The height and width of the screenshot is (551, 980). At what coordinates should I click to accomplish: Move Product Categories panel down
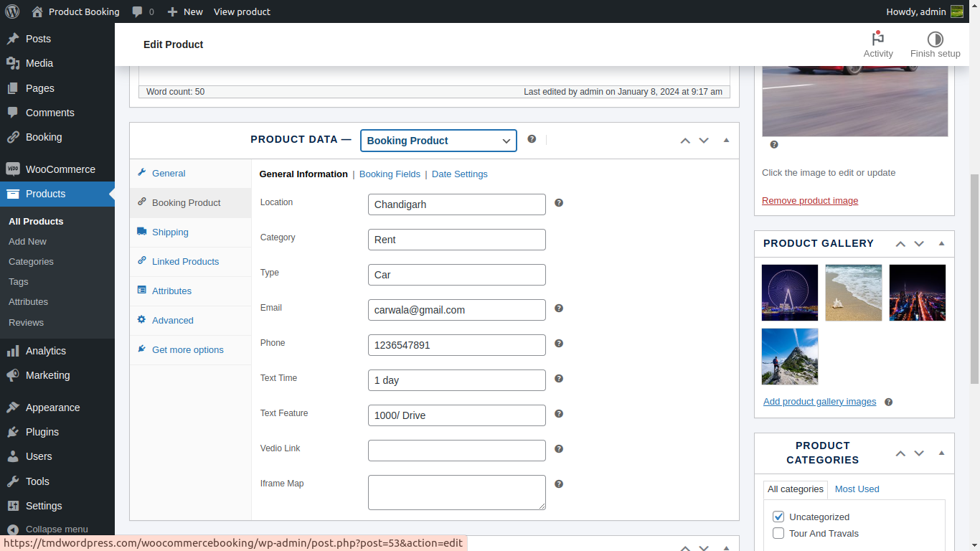click(919, 453)
